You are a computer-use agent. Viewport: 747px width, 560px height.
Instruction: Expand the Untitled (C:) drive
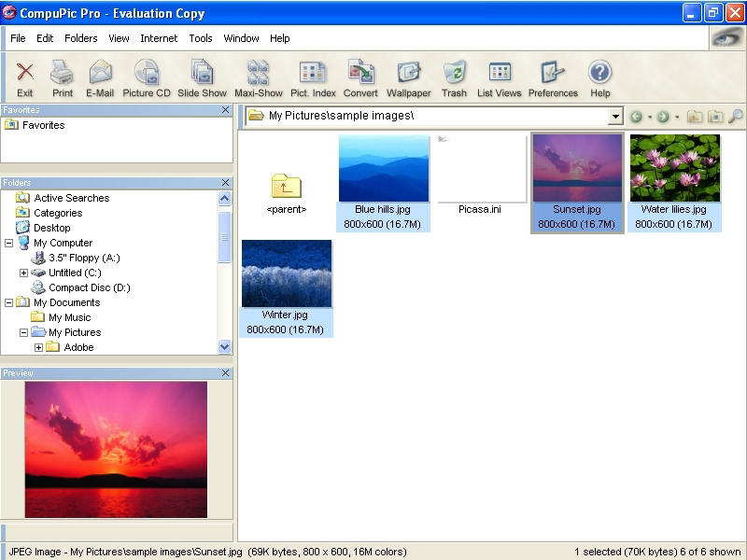(x=23, y=273)
